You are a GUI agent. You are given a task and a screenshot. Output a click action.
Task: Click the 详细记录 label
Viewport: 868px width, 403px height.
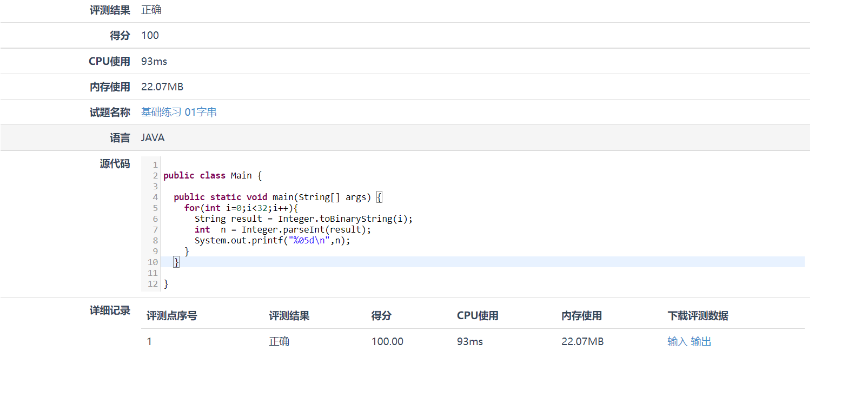(110, 310)
